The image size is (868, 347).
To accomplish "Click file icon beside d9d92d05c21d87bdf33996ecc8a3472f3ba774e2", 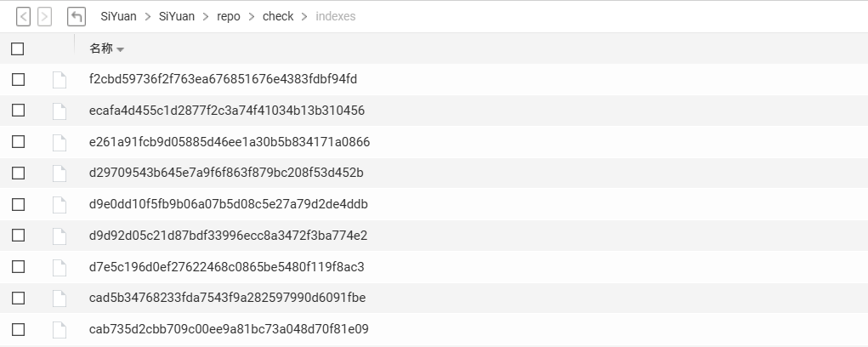I will click(59, 236).
